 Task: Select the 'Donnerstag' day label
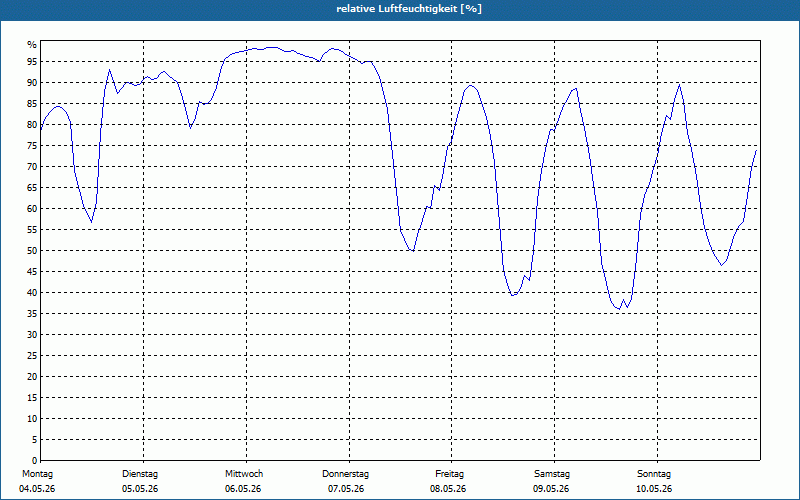point(345,474)
